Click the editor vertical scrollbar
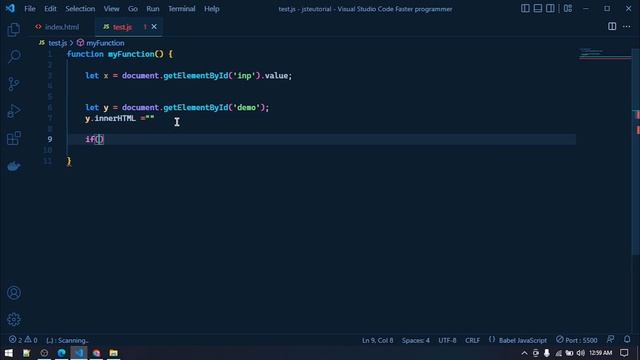Image resolution: width=640 pixels, height=360 pixels. coord(636,151)
